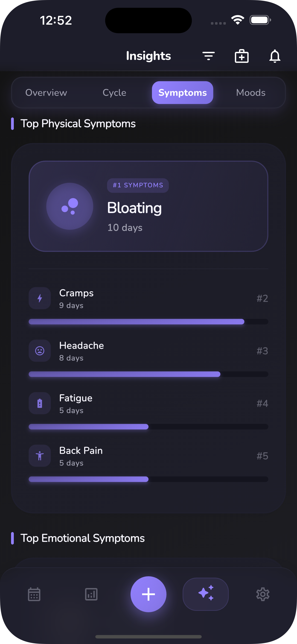This screenshot has width=297, height=644.
Task: Open the calendar tab in bottom bar
Action: pos(34,594)
